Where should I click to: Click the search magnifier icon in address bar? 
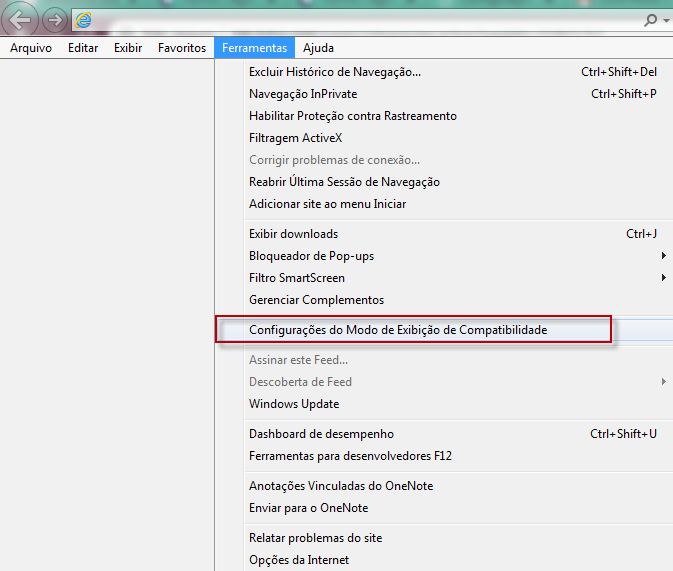tap(651, 20)
